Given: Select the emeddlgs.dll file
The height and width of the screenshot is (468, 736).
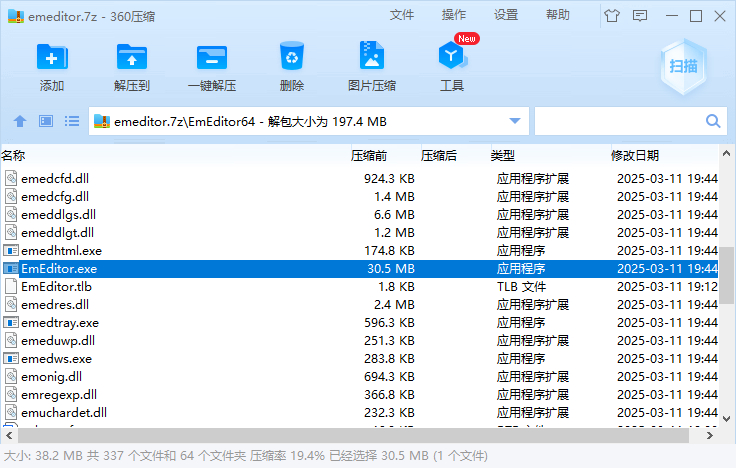Looking at the screenshot, I should (59, 215).
